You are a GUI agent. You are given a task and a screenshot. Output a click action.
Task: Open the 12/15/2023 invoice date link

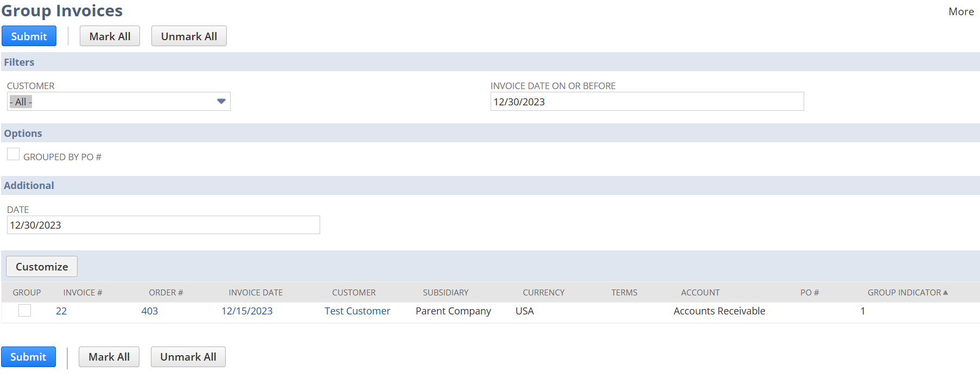tap(247, 311)
